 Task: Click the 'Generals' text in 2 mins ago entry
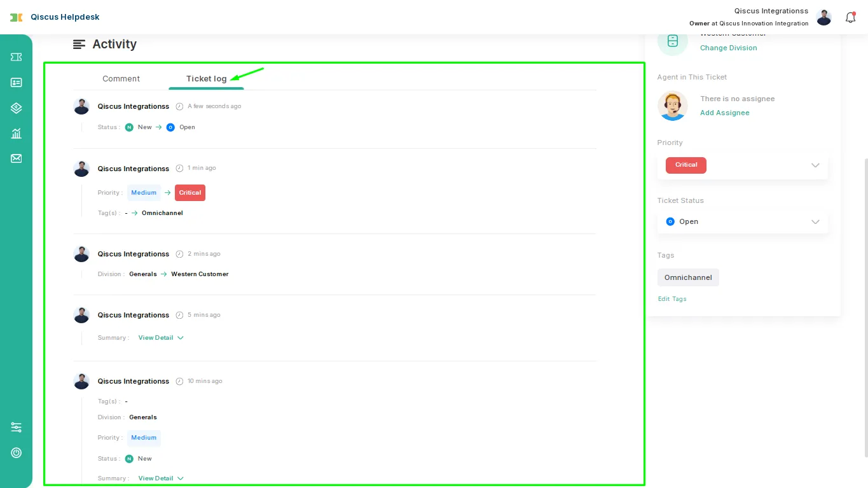click(143, 274)
